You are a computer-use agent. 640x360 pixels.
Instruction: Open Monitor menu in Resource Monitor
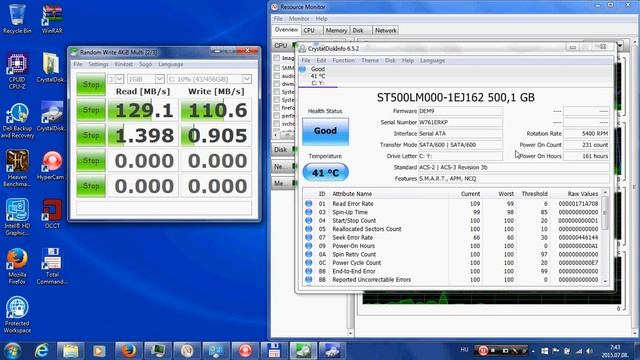[x=299, y=19]
